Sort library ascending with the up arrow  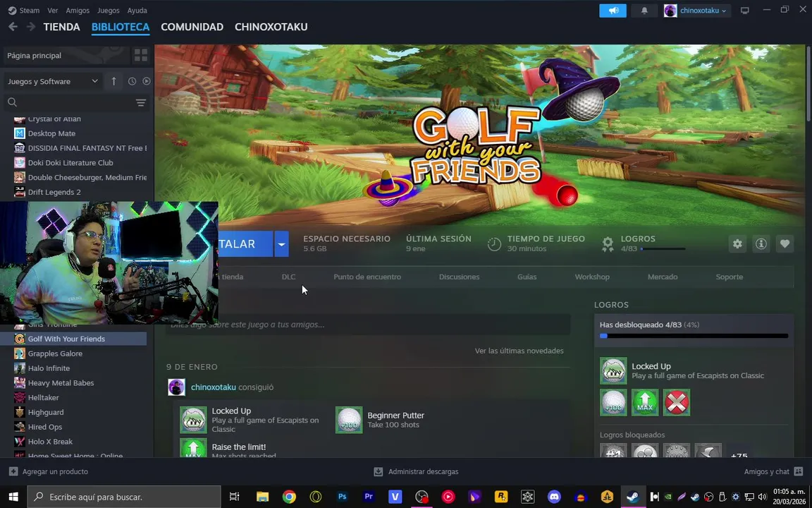113,81
